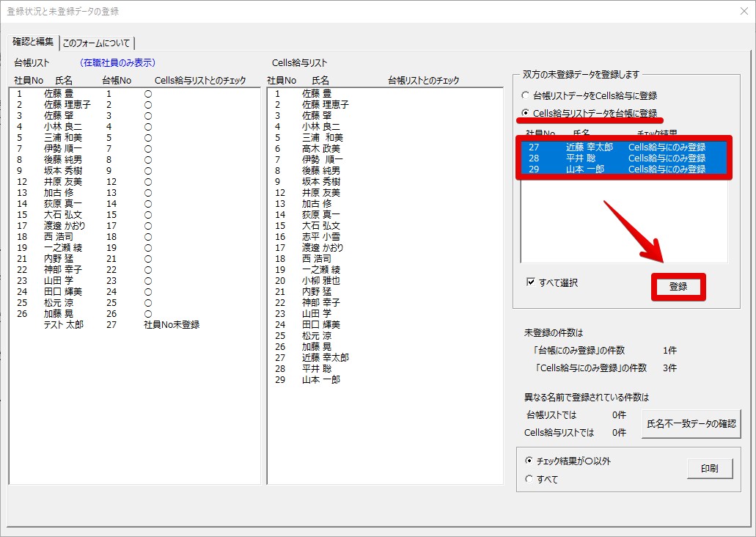Choose すべて print radio option
Screen dimensions: 756x537
[x=541, y=479]
